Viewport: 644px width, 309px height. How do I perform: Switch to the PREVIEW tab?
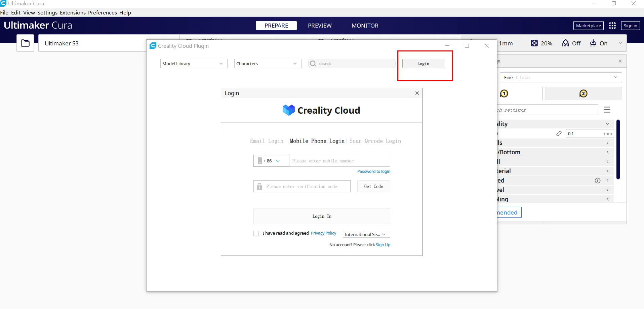tap(320, 26)
